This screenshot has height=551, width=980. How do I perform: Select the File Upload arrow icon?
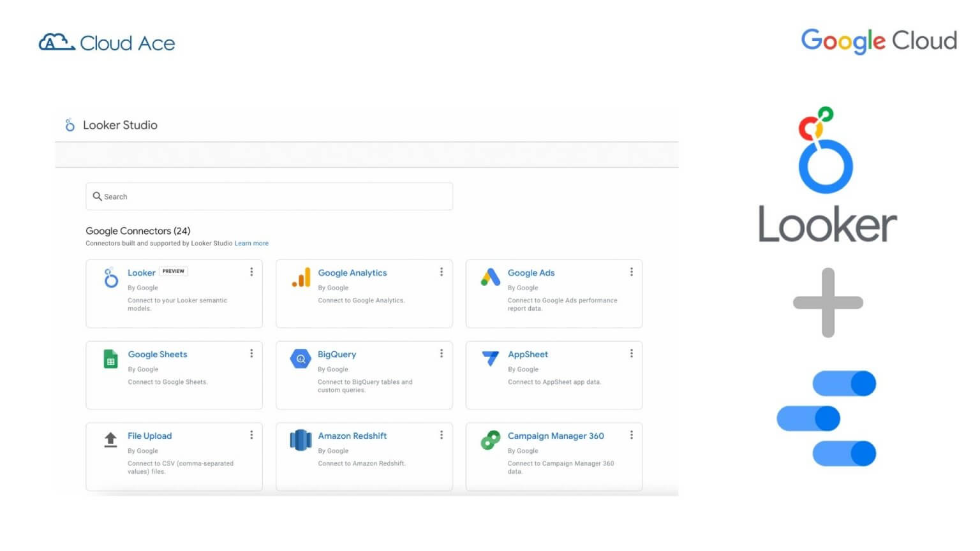[110, 440]
